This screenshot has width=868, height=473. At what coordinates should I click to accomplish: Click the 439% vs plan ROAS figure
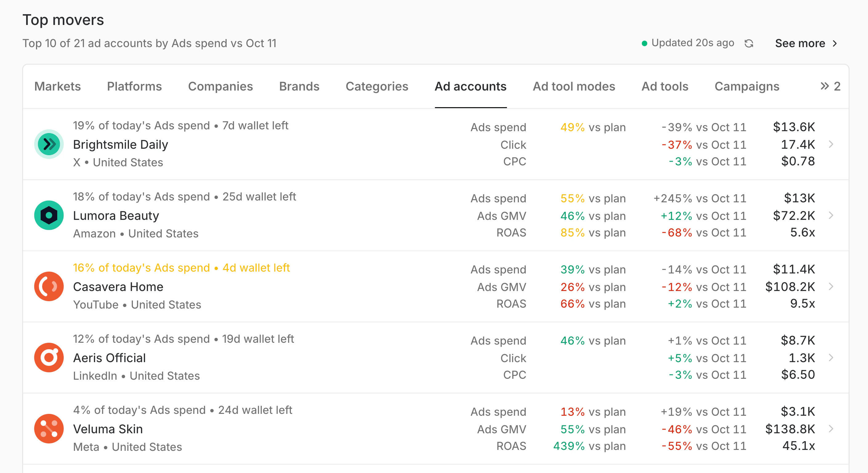589,446
